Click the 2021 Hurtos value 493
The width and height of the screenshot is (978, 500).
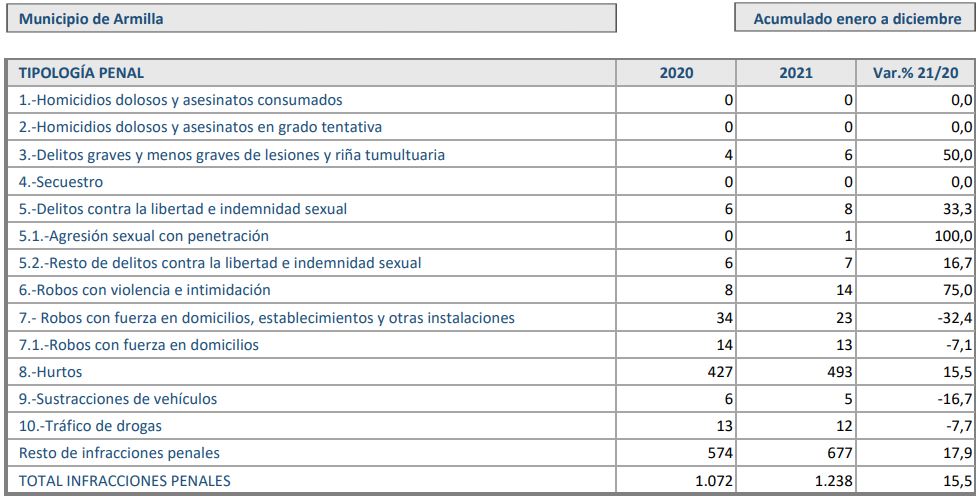click(838, 372)
